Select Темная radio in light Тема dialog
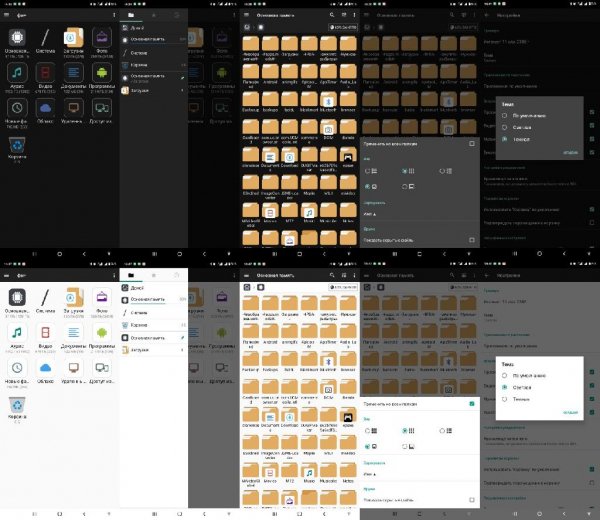The height and width of the screenshot is (520, 600). [x=504, y=399]
